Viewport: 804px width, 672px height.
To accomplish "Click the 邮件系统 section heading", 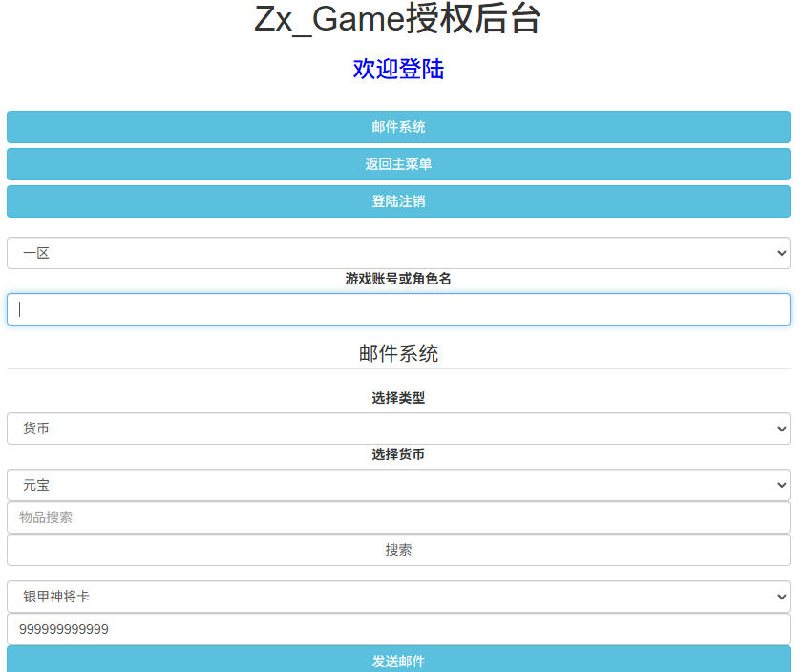I will (397, 352).
